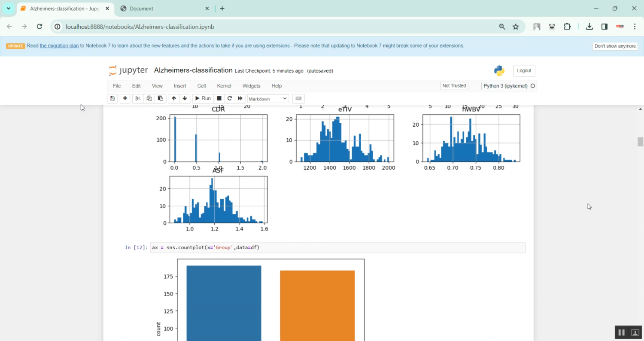Move the selected cell up with the up arrow
The height and width of the screenshot is (341, 644).
pyautogui.click(x=173, y=98)
